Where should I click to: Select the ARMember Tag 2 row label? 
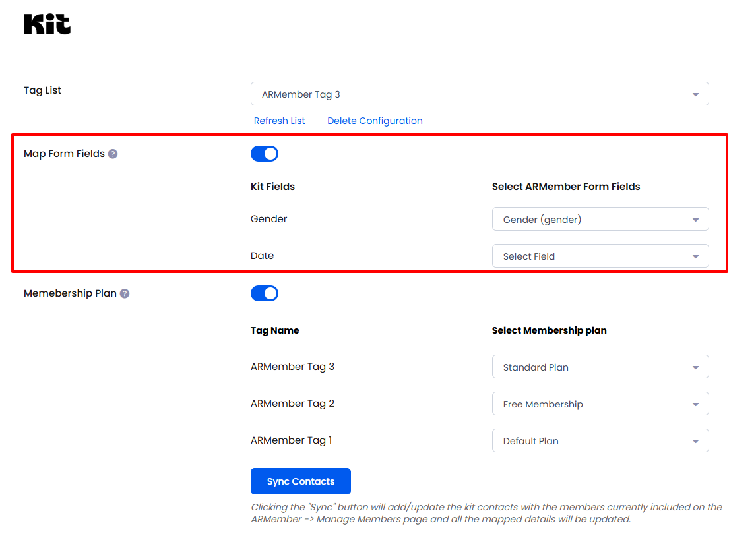292,403
